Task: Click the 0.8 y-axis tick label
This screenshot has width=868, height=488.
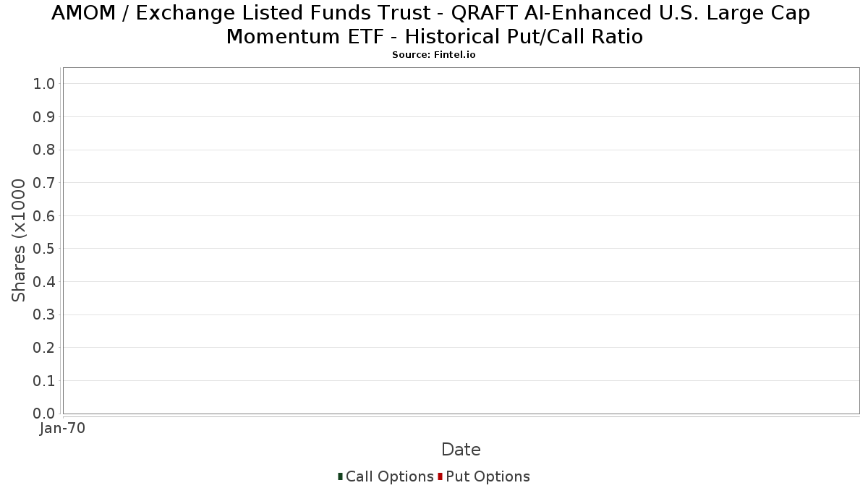Action: click(x=44, y=150)
